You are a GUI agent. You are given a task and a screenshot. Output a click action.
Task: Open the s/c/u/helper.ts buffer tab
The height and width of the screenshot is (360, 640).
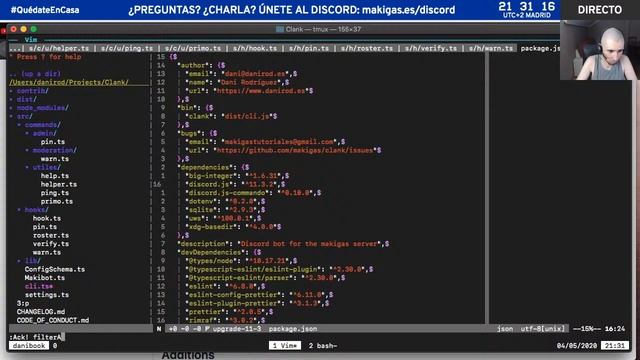(x=59, y=48)
